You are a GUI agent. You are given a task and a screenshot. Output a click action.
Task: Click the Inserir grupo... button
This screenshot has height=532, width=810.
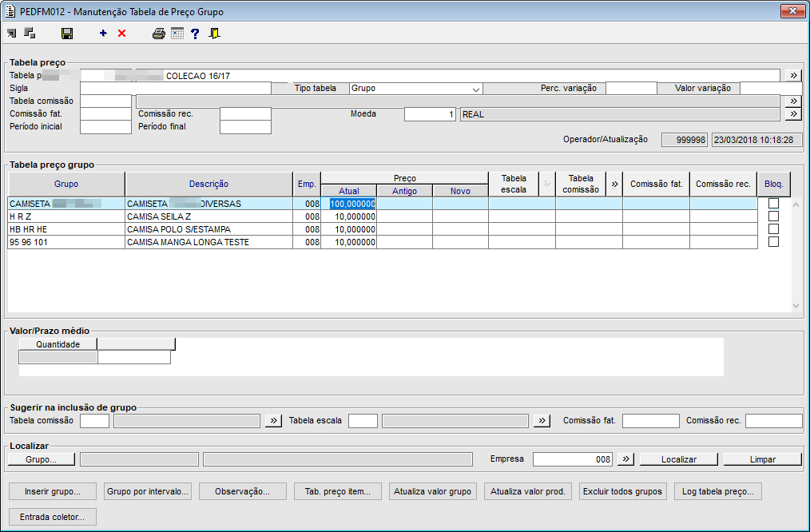point(53,492)
